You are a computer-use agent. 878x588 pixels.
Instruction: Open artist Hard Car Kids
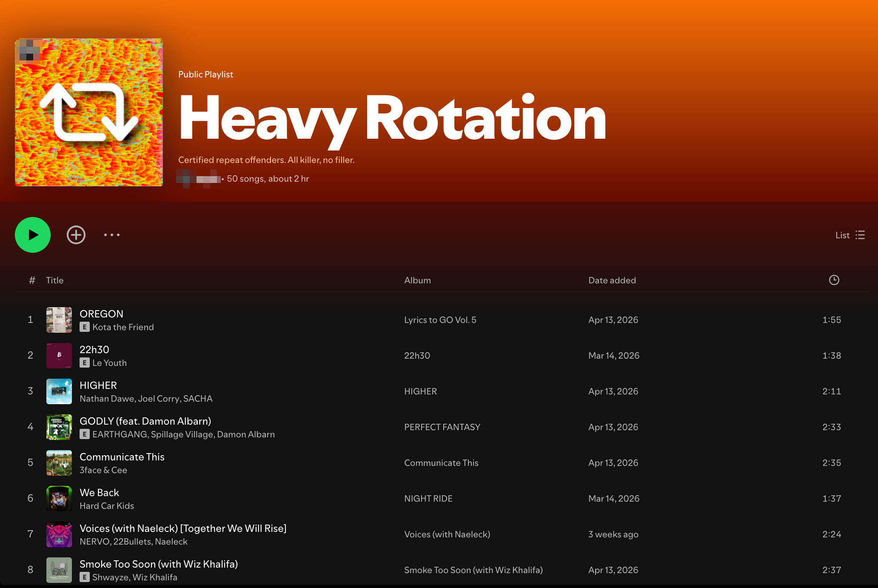(x=107, y=506)
